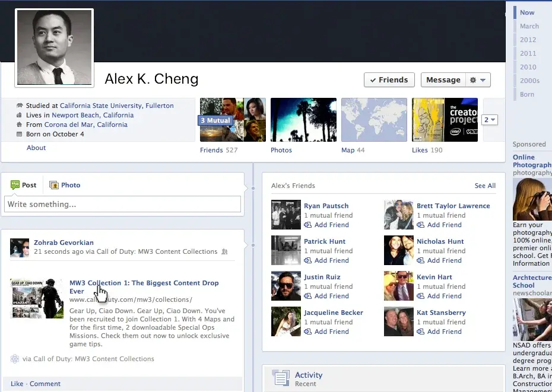Open Newport Beach, California link
Image resolution: width=552 pixels, height=392 pixels.
[93, 115]
